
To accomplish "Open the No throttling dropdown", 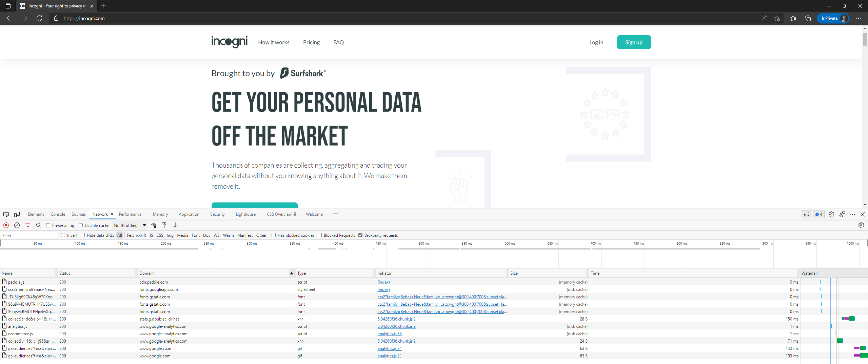I will tap(130, 226).
